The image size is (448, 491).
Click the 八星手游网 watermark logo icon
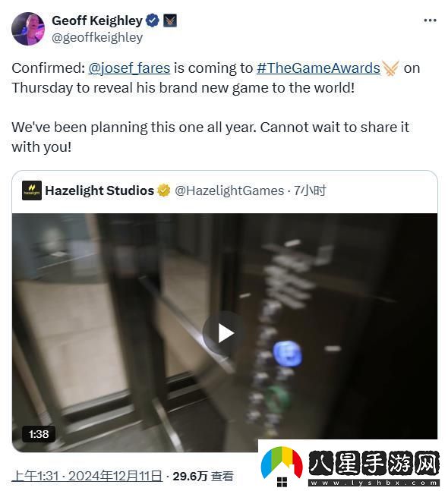pos(282,466)
